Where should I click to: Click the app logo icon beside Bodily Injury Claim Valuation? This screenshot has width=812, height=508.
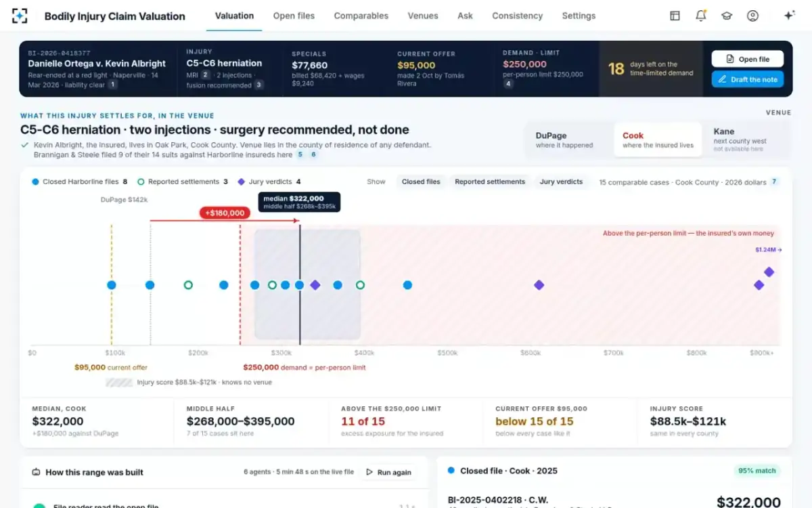(x=20, y=16)
